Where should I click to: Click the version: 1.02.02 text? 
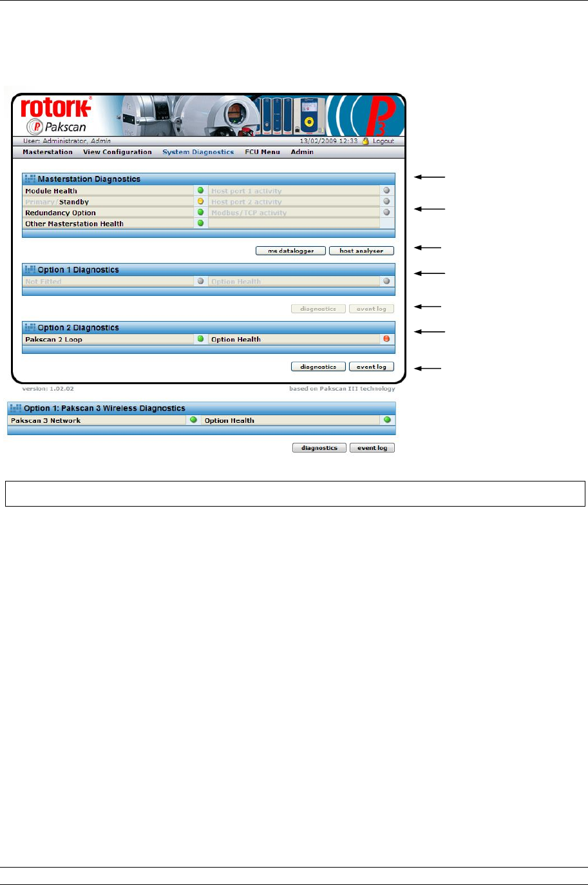48,389
